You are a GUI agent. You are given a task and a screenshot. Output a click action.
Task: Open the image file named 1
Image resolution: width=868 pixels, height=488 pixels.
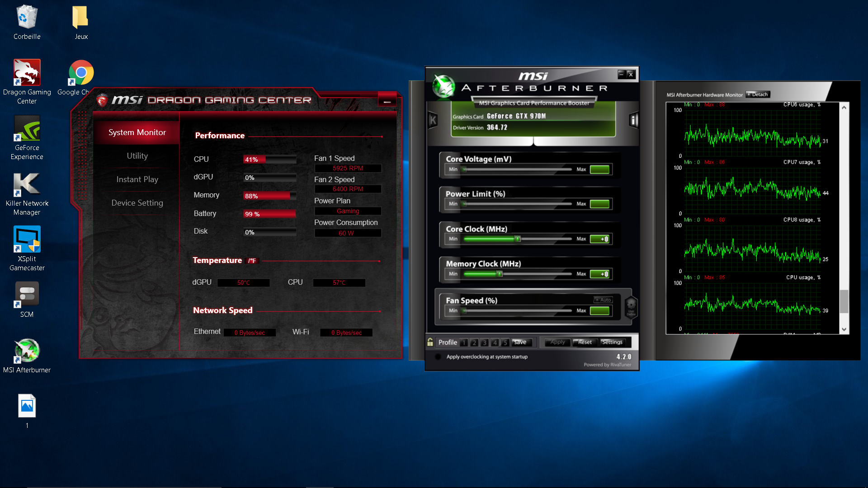[27, 411]
